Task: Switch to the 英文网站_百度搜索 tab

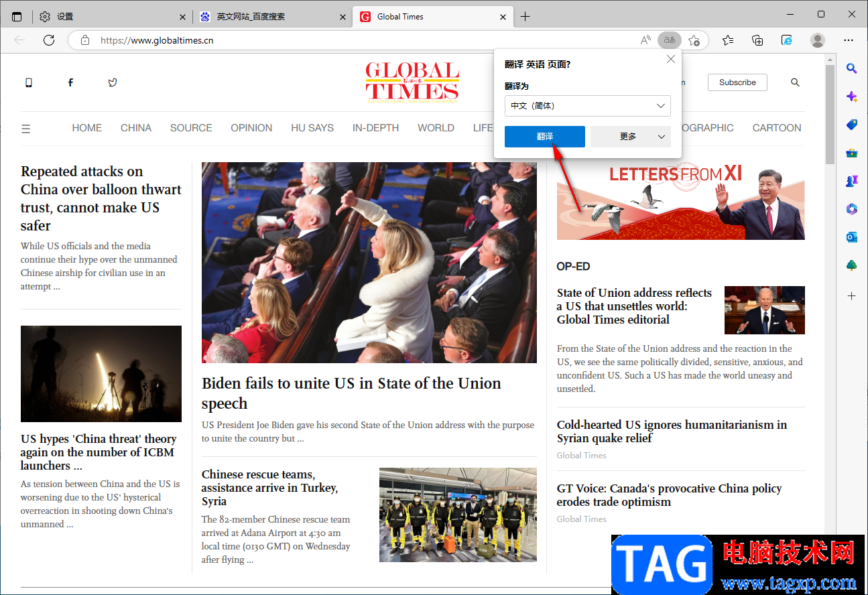Action: point(273,17)
